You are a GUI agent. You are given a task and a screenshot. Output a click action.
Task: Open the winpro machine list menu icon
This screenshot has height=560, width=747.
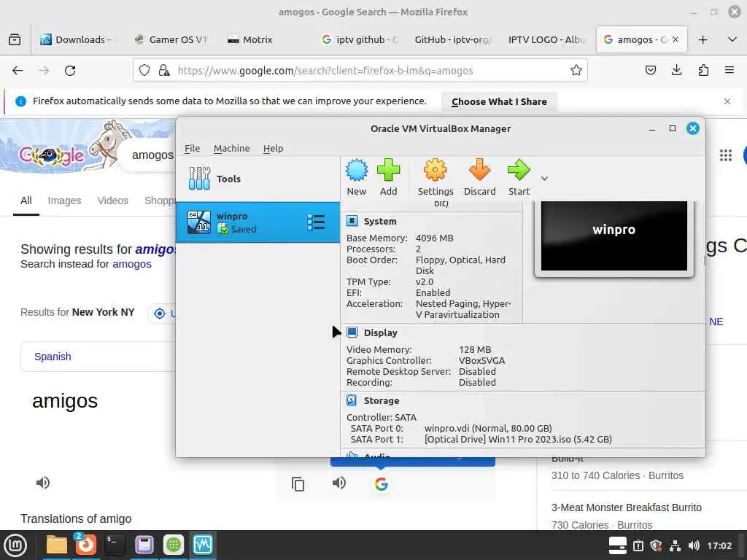[x=316, y=222]
